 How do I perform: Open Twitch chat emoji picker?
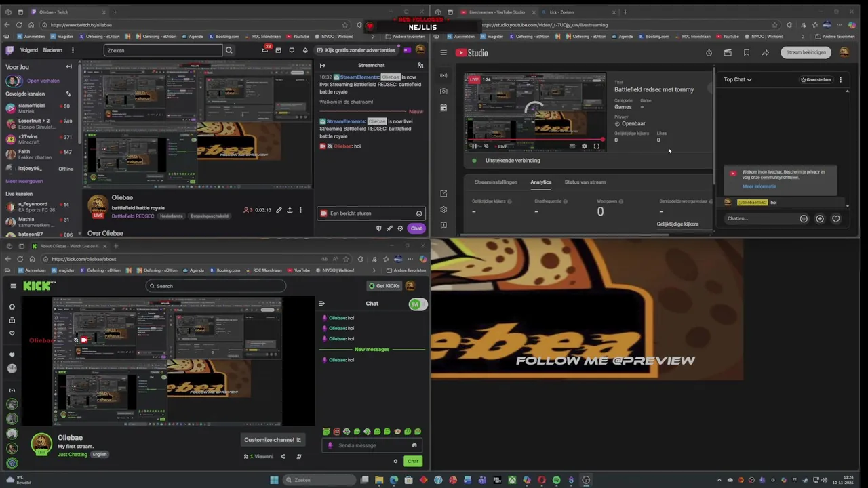tap(419, 213)
